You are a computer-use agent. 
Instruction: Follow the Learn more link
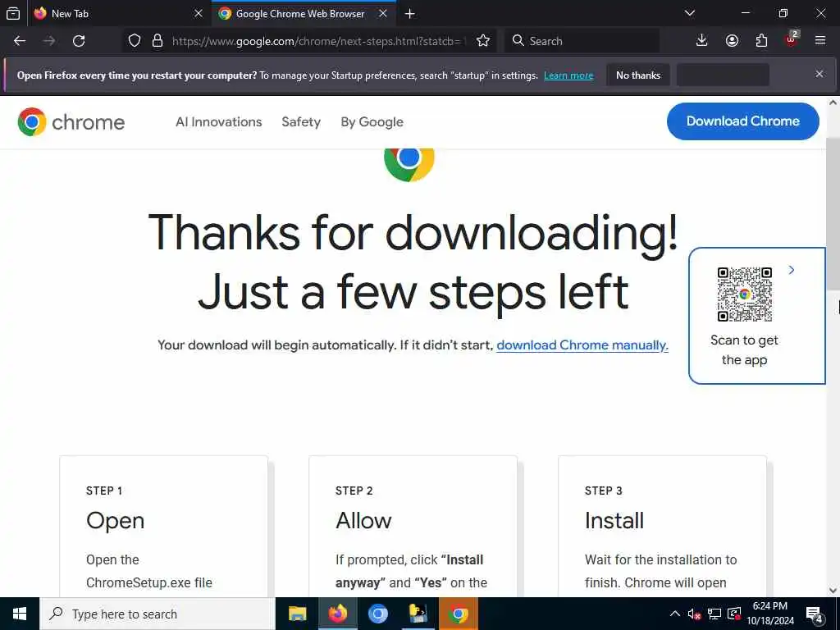pyautogui.click(x=568, y=75)
